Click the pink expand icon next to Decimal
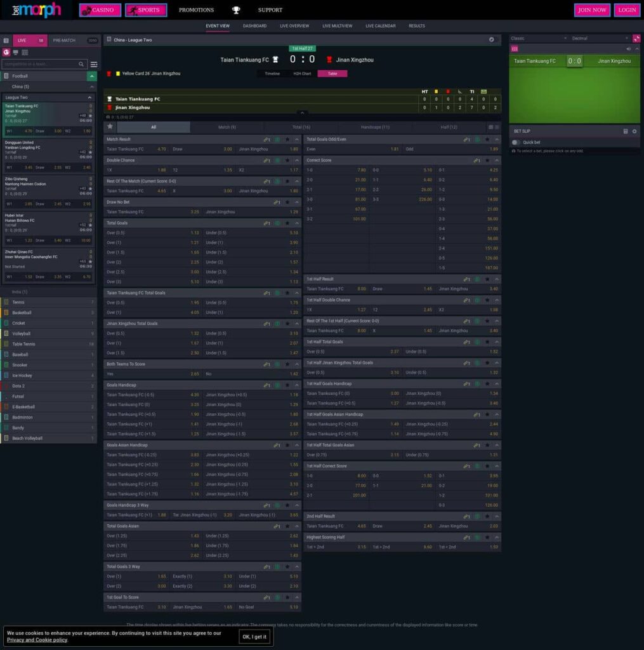Image resolution: width=644 pixels, height=650 pixels. (636, 39)
